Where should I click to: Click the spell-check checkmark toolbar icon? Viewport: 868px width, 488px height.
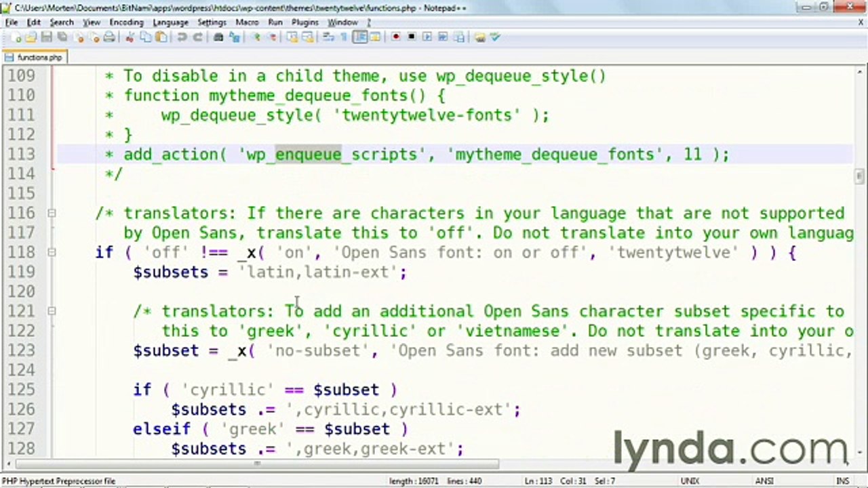[x=494, y=37]
